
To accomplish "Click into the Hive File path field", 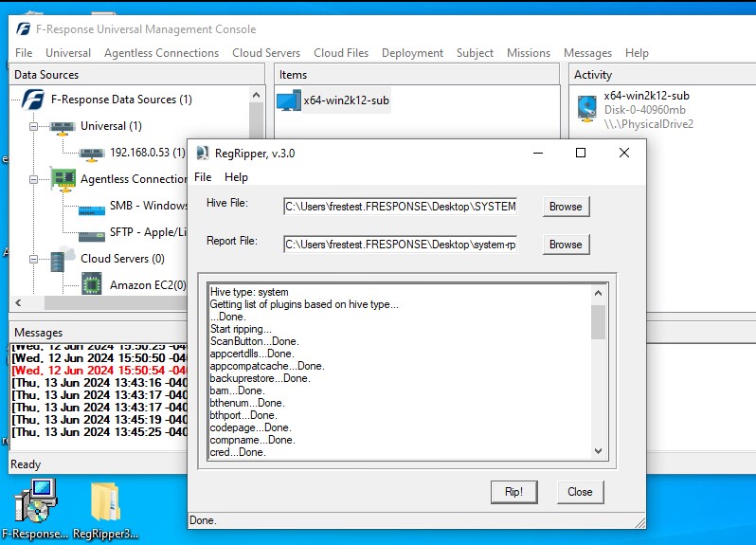I will click(401, 207).
